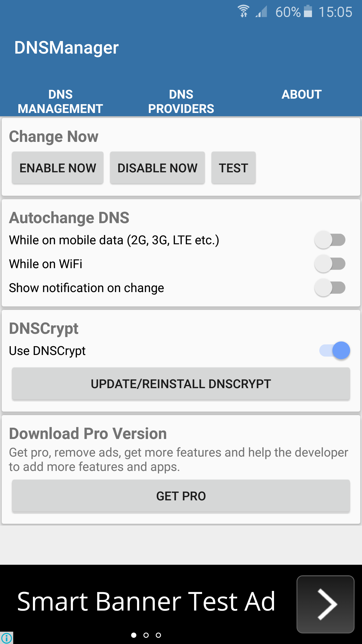Screen dimensions: 362x644
Task: Click Update/Reinstall DNSCrypt button
Action: 181,384
